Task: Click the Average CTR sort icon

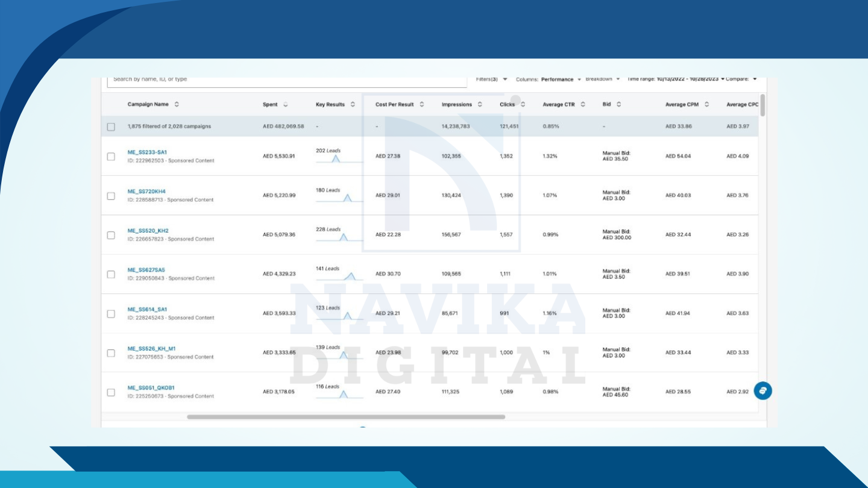Action: point(583,105)
